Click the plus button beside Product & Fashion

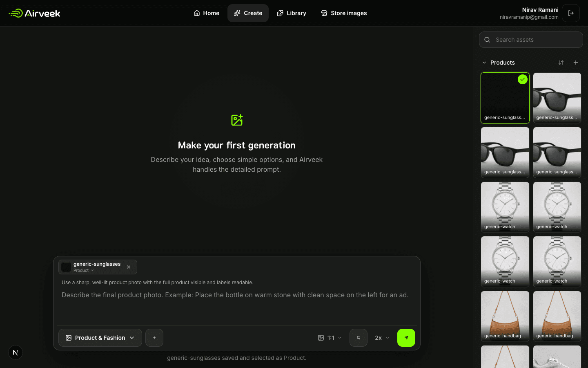(x=154, y=338)
